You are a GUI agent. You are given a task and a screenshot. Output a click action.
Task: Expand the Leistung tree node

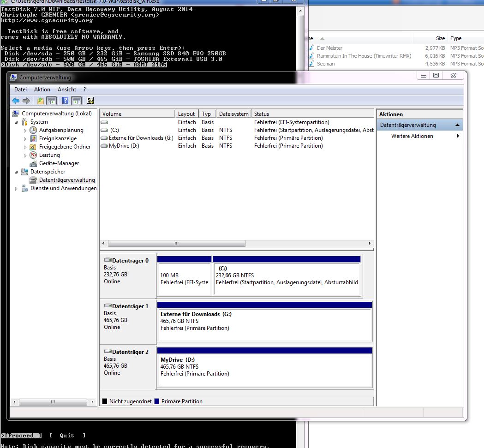click(25, 155)
